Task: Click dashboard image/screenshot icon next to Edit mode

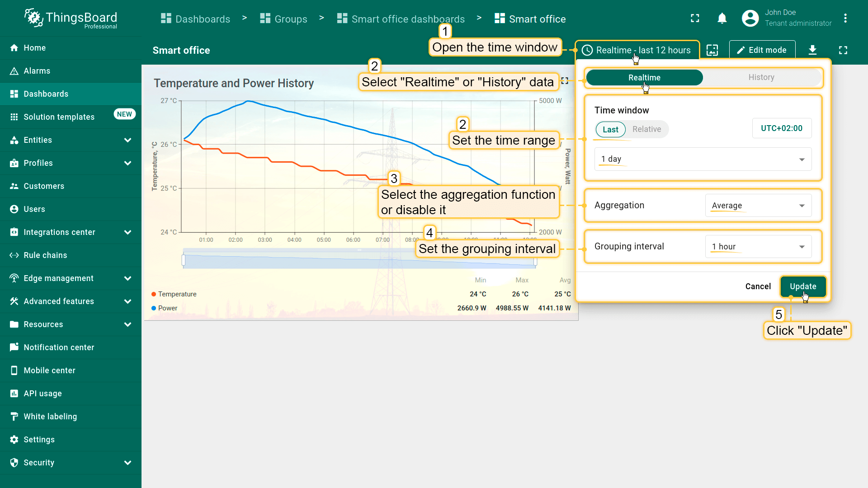Action: tap(712, 50)
